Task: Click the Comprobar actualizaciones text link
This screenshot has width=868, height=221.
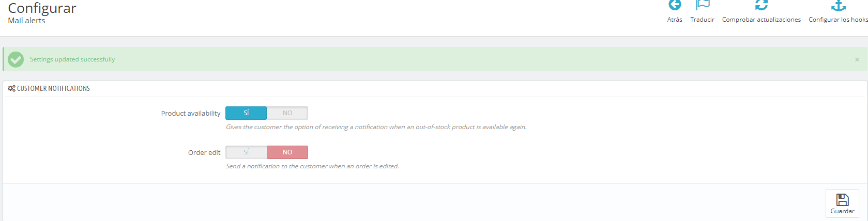Action: pyautogui.click(x=762, y=20)
